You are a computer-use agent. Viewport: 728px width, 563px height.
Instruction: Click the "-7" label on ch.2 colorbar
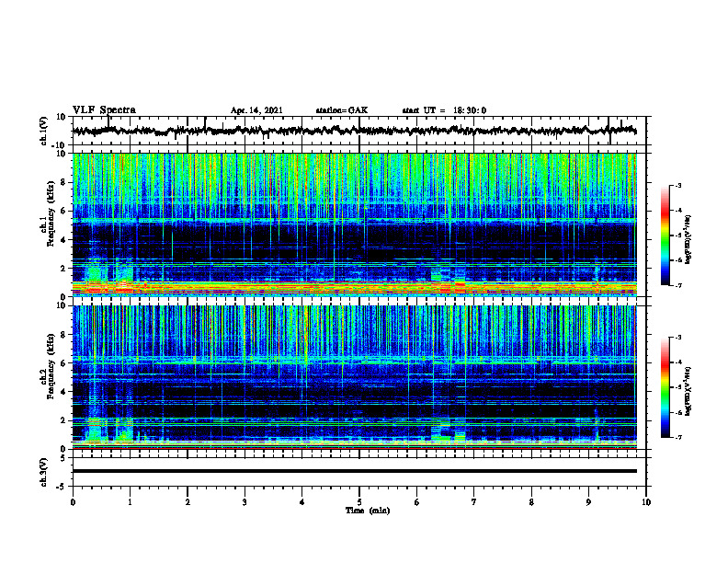tap(678, 437)
